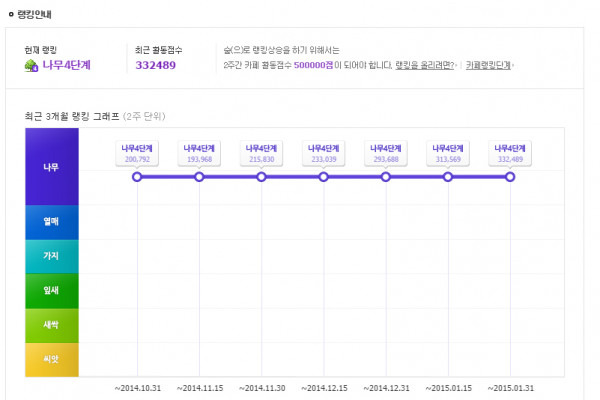
Task: Click the 현재 랭킹 label
Action: click(x=41, y=50)
